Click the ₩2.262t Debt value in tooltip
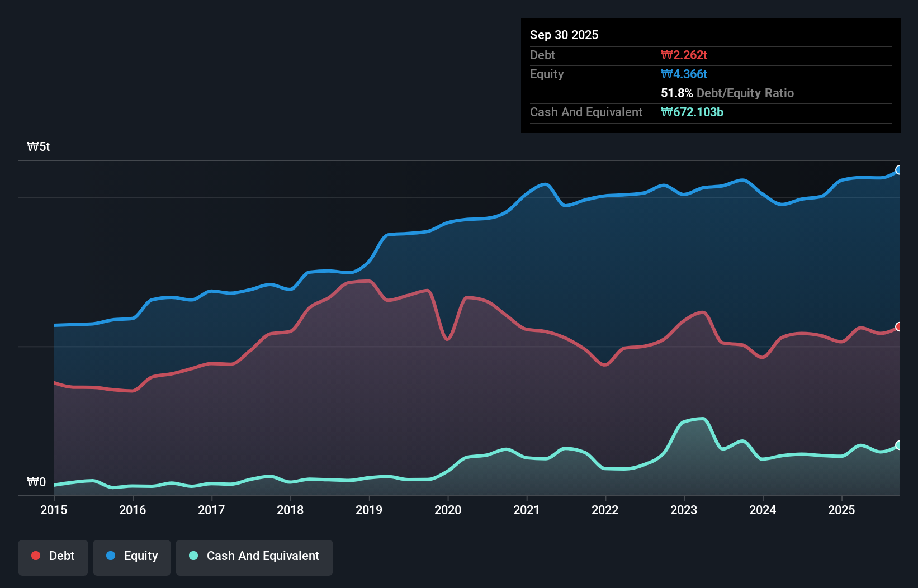Viewport: 918px width, 588px height. click(x=684, y=55)
